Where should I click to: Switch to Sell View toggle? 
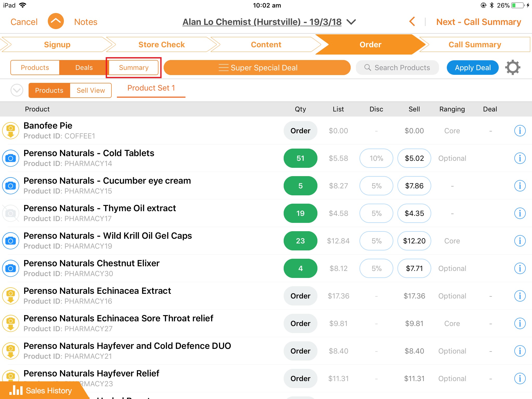(x=91, y=90)
